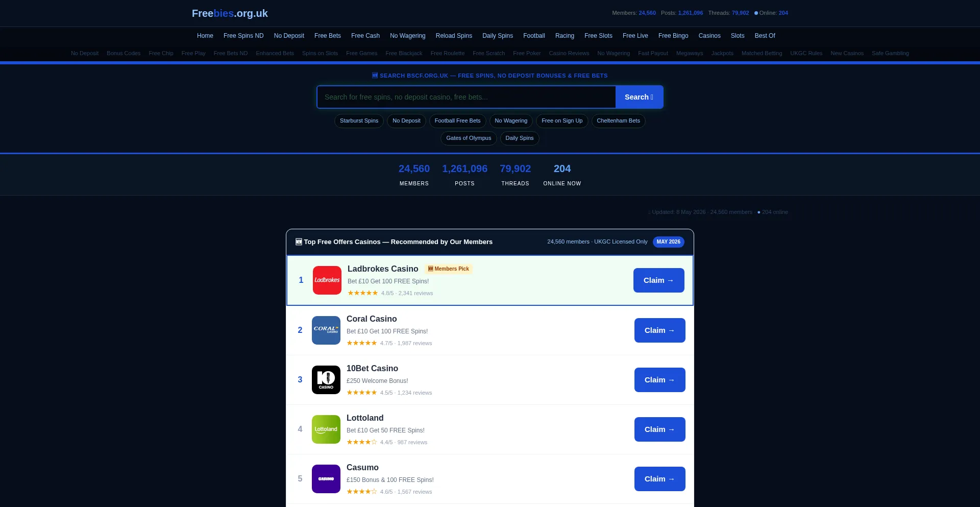The width and height of the screenshot is (980, 507).
Task: Click the Lottoland logo icon
Action: (326, 429)
